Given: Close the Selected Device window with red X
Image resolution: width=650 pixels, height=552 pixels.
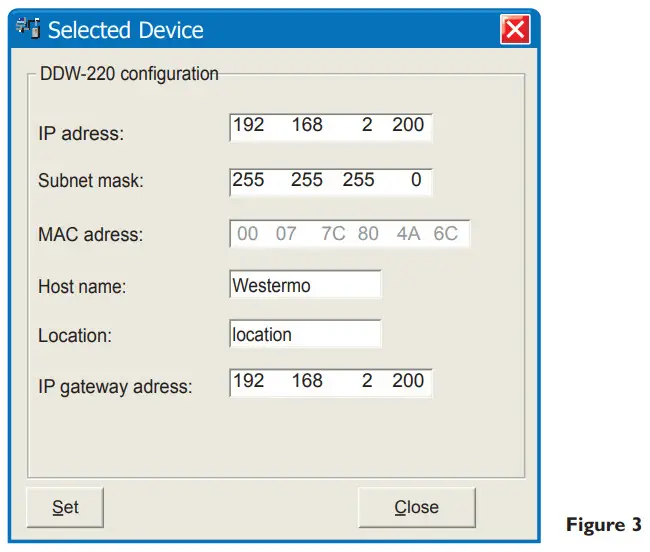Looking at the screenshot, I should pyautogui.click(x=515, y=30).
